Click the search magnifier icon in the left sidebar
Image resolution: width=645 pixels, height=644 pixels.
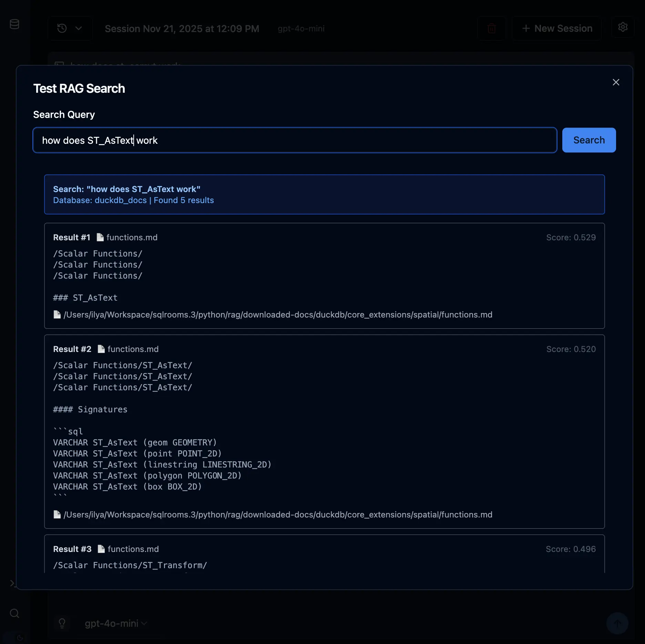click(14, 613)
